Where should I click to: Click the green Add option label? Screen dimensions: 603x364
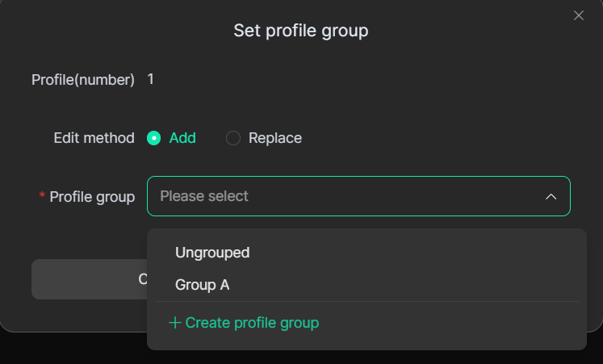(x=182, y=138)
